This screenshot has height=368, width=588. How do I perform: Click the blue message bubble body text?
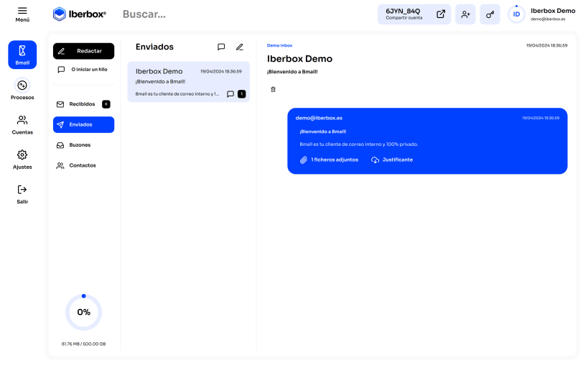(x=358, y=144)
